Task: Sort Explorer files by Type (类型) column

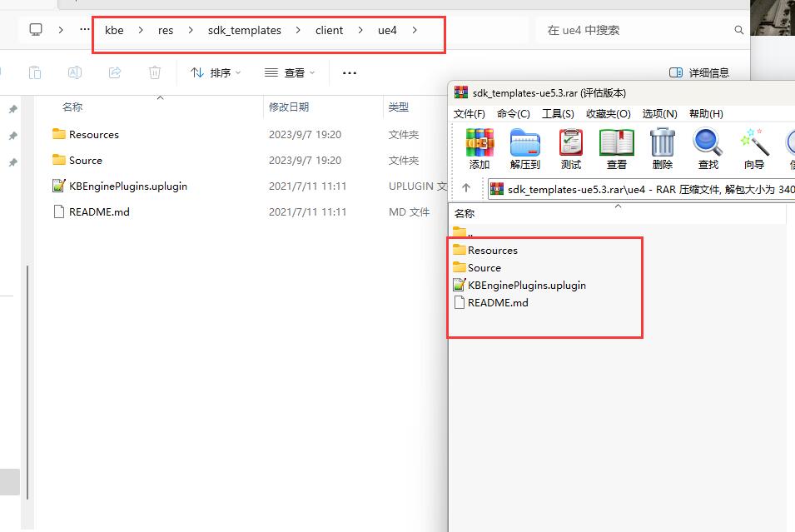Action: (399, 107)
